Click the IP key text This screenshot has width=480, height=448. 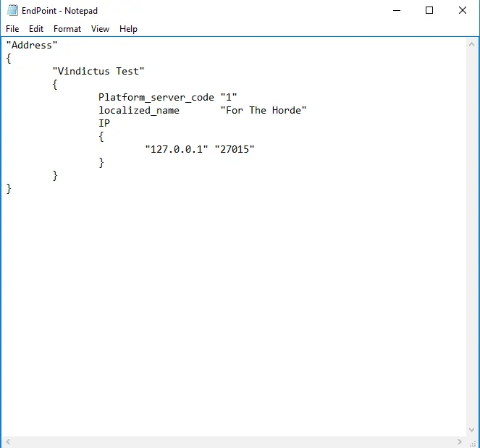coord(104,123)
